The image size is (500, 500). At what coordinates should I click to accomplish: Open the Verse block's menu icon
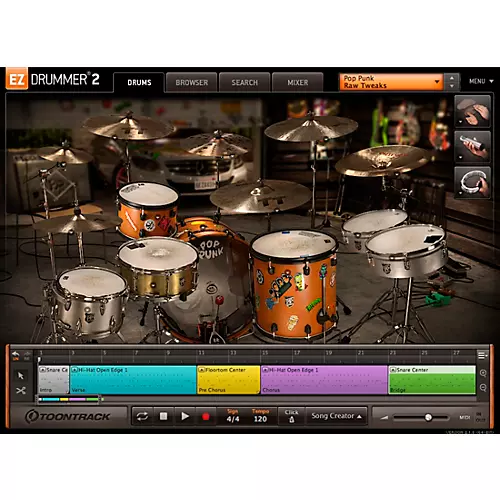pos(74,370)
